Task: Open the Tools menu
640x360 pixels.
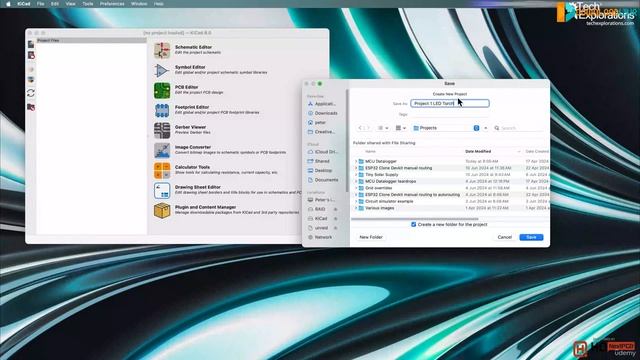Action: [88, 4]
